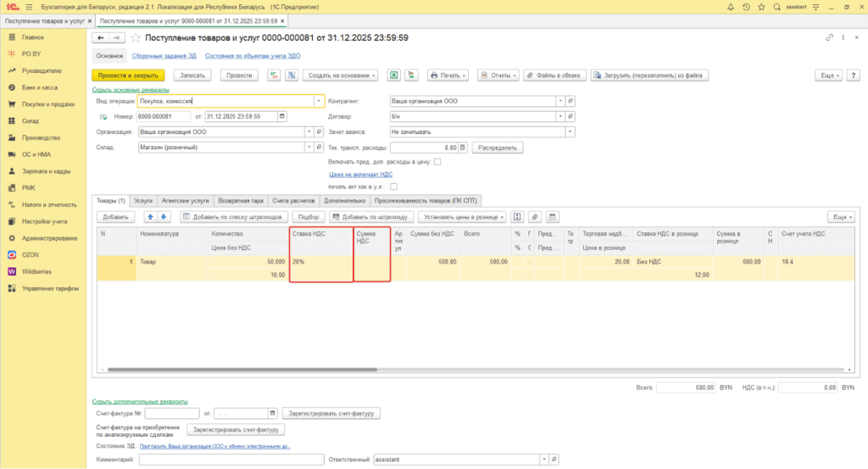Enable 'Включать пред. доп. расходы в цену' checkbox
This screenshot has width=868, height=469.
coord(437,161)
